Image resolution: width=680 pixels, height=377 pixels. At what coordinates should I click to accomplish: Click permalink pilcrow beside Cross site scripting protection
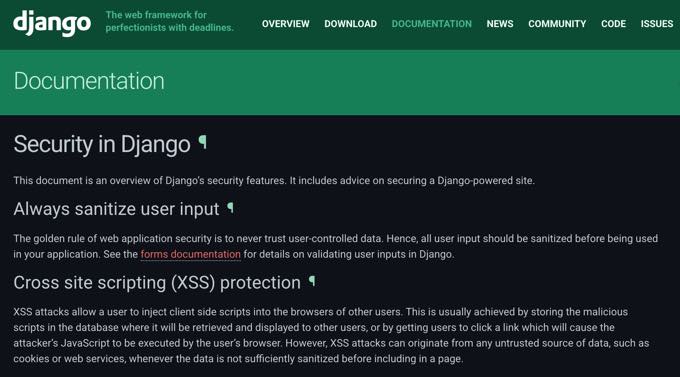tap(312, 282)
